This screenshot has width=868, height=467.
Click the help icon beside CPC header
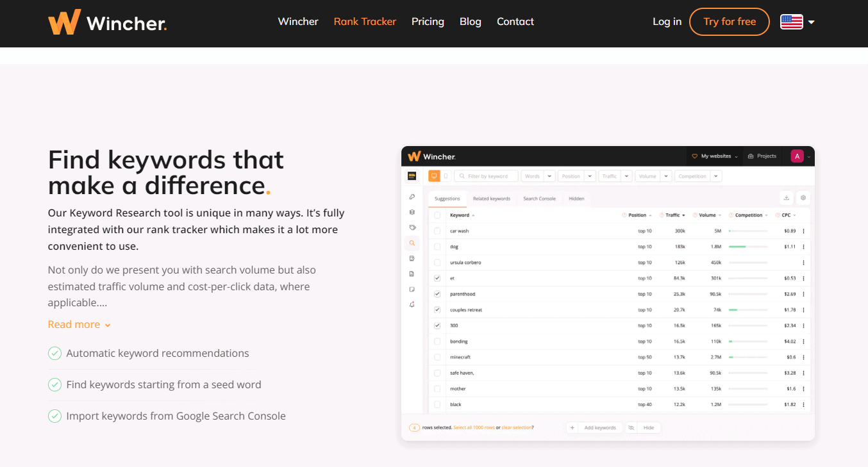coord(778,215)
